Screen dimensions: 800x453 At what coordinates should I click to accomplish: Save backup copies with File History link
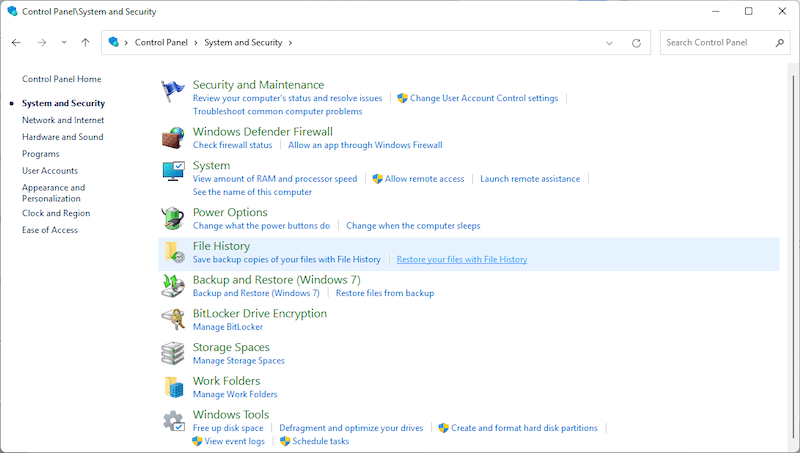pos(287,259)
